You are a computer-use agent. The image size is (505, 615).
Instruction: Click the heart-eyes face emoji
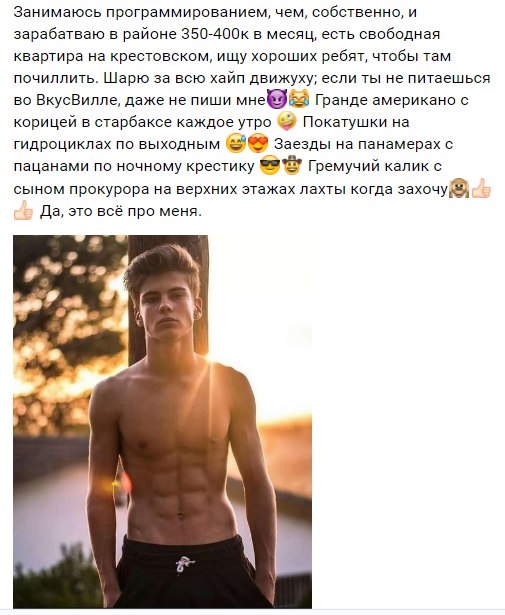click(258, 144)
